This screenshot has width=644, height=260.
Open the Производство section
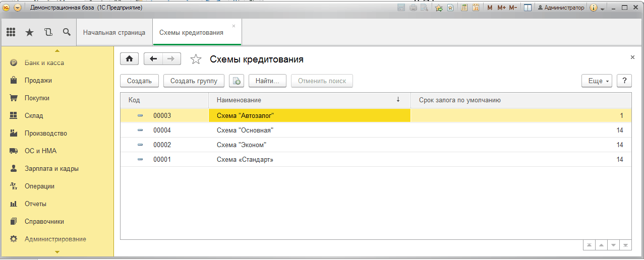57,134
